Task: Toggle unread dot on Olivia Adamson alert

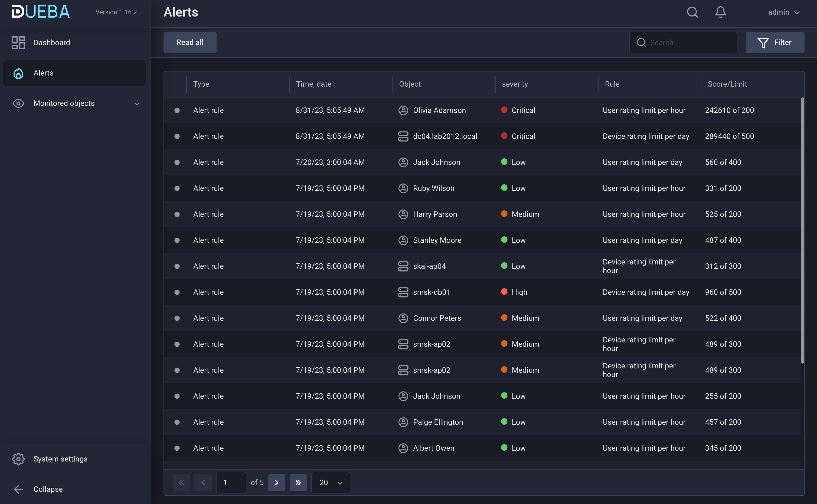Action: pos(177,110)
